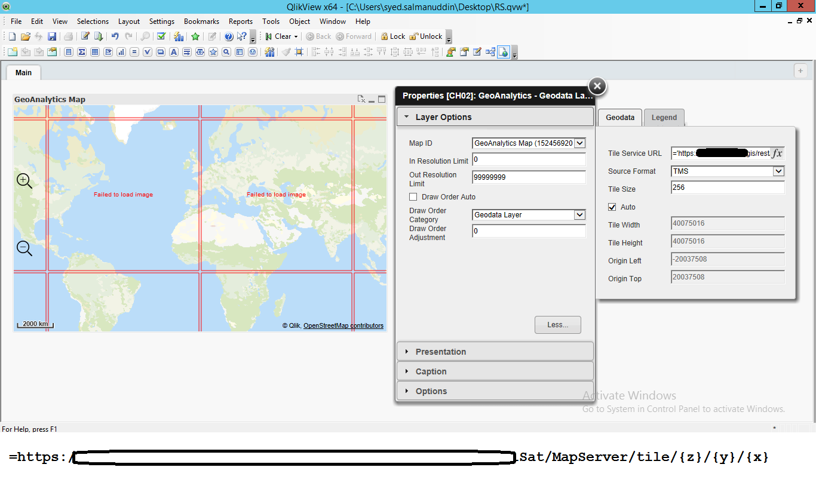This screenshot has height=504, width=816.
Task: Click the Draw Order Adjustment field
Action: pyautogui.click(x=529, y=231)
